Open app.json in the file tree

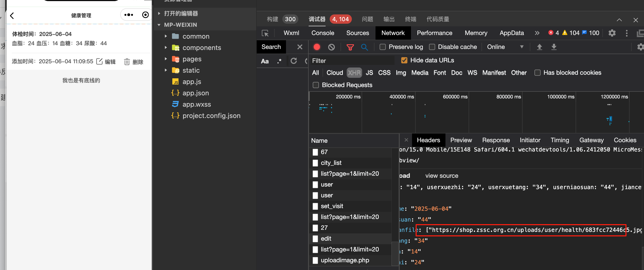tap(195, 93)
